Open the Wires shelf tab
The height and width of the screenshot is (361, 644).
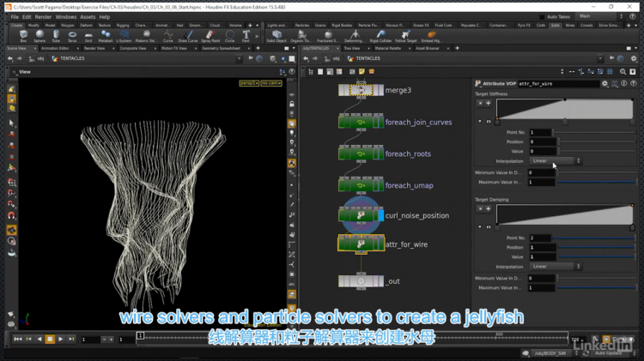(x=569, y=26)
